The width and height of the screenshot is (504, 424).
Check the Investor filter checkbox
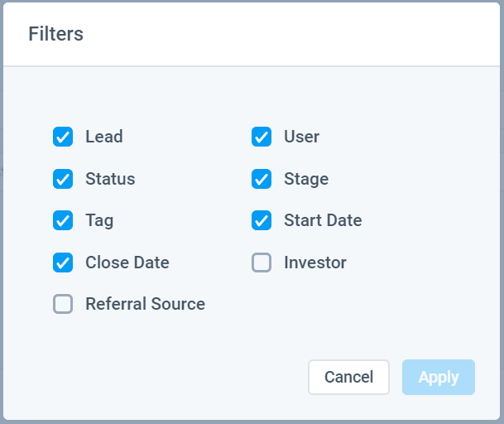click(262, 263)
